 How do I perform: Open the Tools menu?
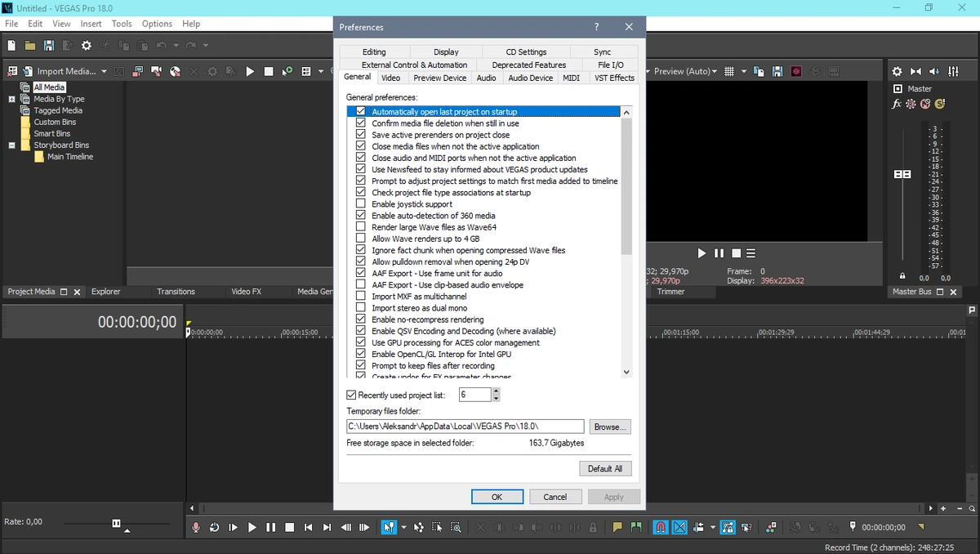(122, 24)
